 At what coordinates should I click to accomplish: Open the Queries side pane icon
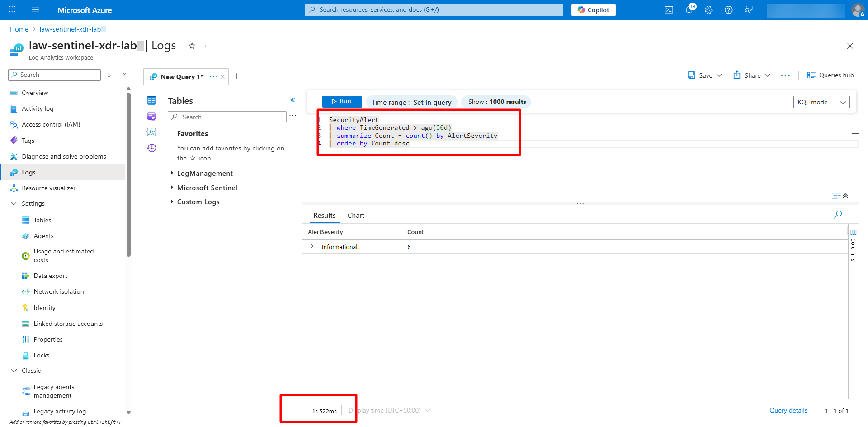(151, 116)
